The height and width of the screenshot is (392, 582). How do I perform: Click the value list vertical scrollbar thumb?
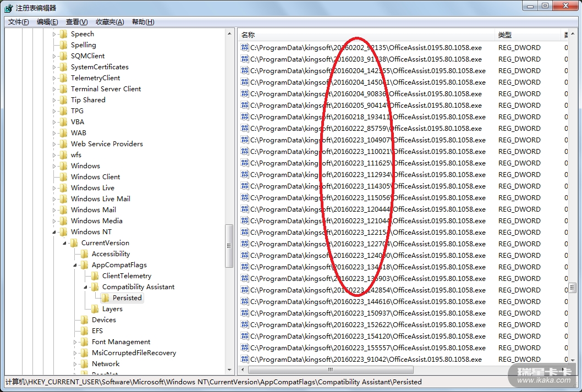pyautogui.click(x=572, y=288)
